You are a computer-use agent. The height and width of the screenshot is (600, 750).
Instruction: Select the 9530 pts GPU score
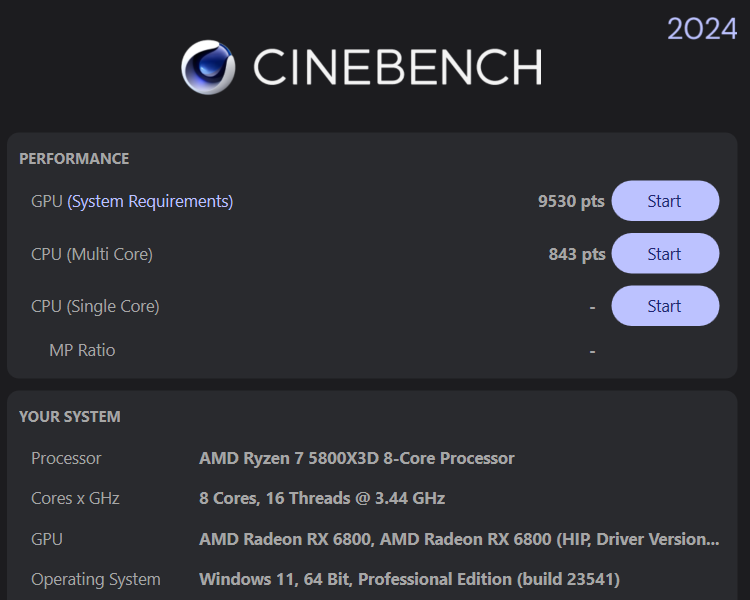click(571, 201)
